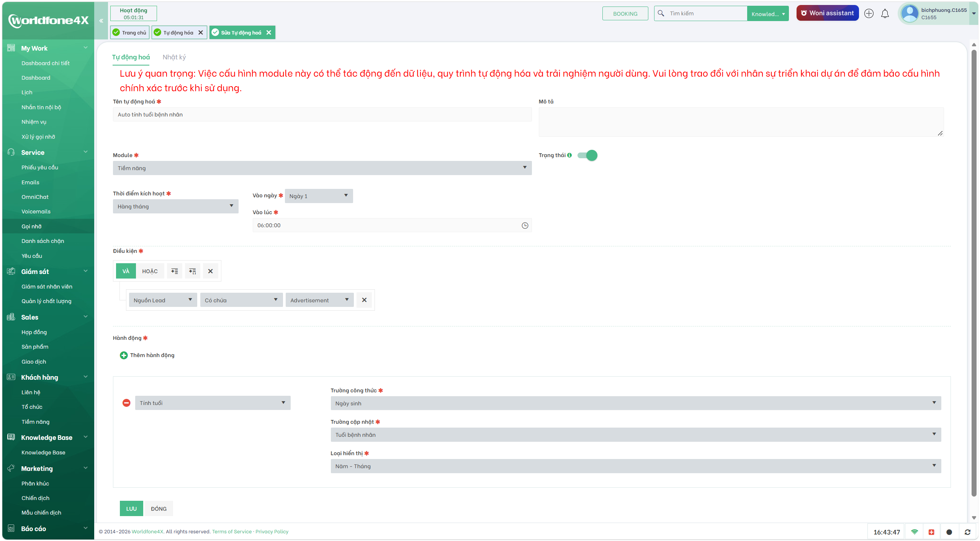Click the refresh icon in footer
980x541 pixels.
[967, 532]
